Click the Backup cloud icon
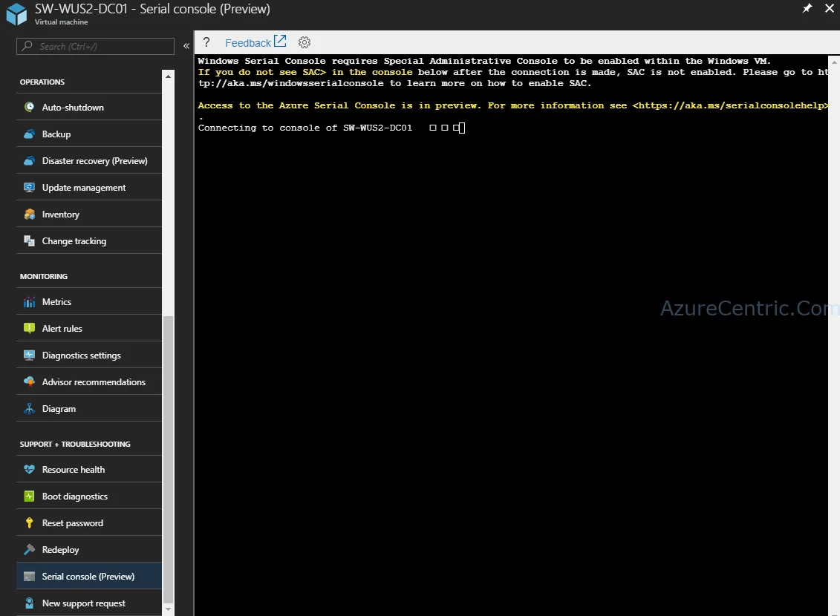Screen dimensions: 840x616 (30, 134)
